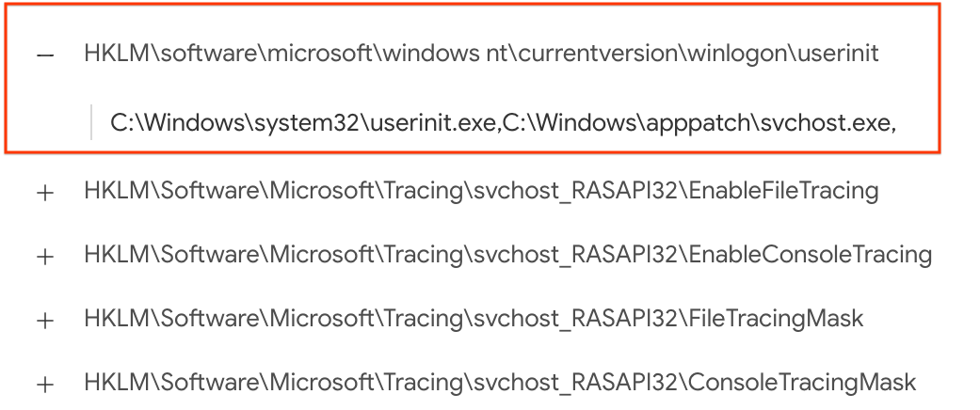Screen dimensions: 980x410
Task: Select the svchost_RASAPI32\EnableConsoleTracing key label
Action: coord(508,255)
